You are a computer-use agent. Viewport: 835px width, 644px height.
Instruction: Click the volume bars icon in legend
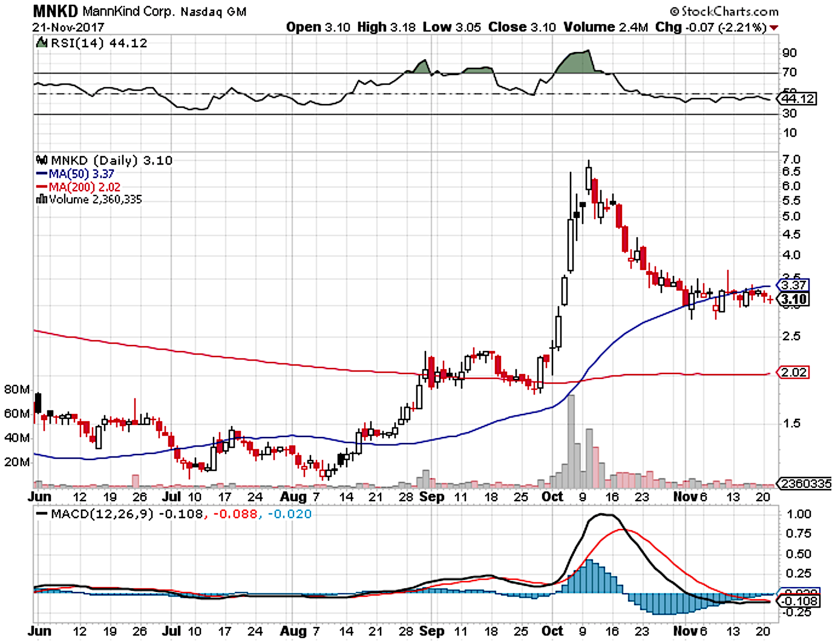click(42, 199)
